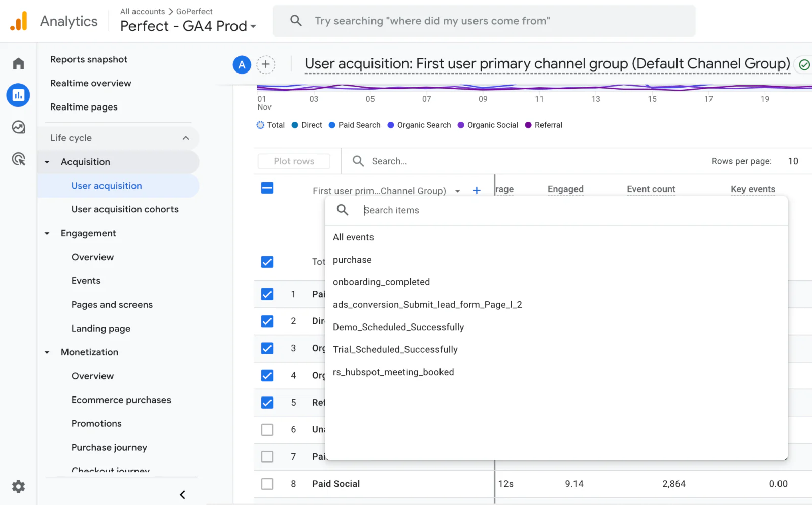The image size is (812, 505).
Task: Uncheck row 1 checkbox
Action: 267,294
